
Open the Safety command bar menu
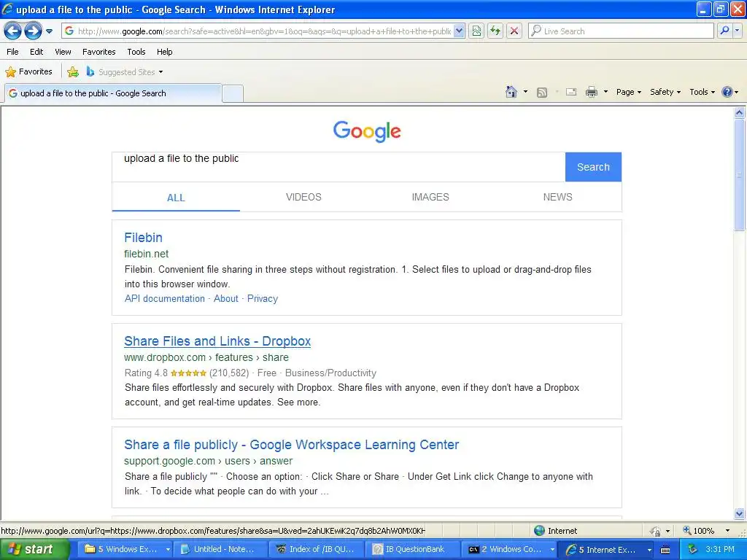click(665, 92)
